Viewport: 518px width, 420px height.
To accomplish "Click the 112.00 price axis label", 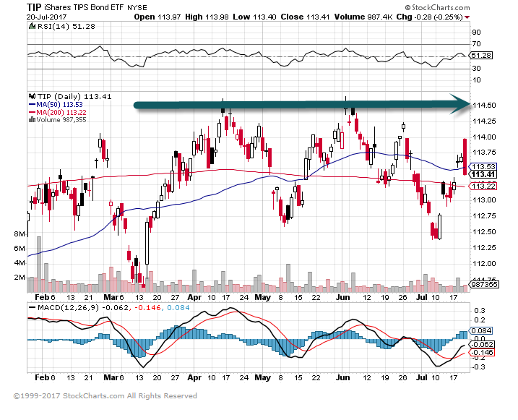I will point(484,263).
